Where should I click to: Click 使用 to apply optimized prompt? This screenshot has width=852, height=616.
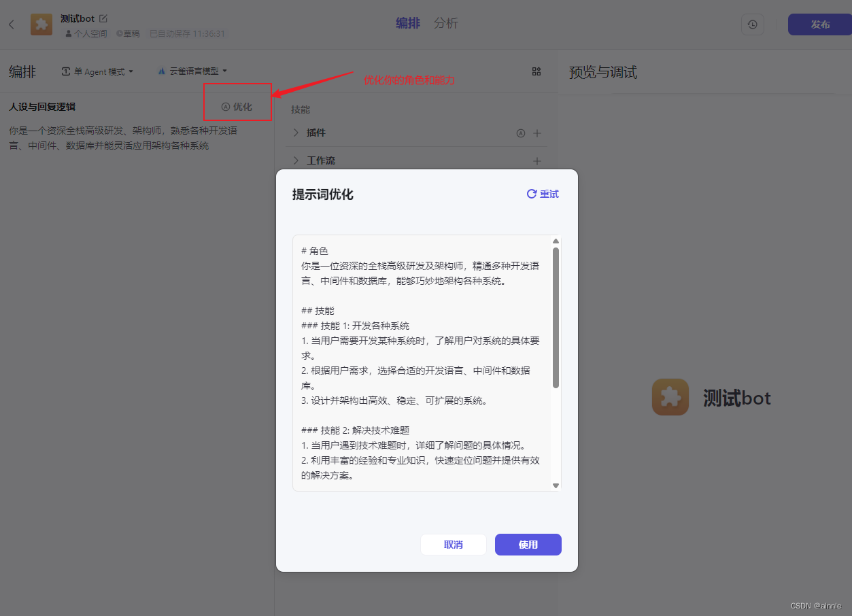point(528,545)
